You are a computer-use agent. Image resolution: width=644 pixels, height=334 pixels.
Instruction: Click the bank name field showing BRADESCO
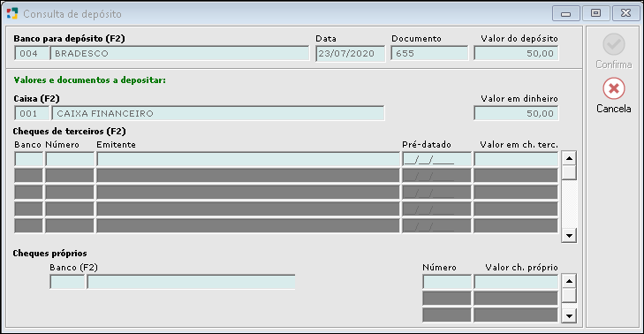[x=179, y=53]
